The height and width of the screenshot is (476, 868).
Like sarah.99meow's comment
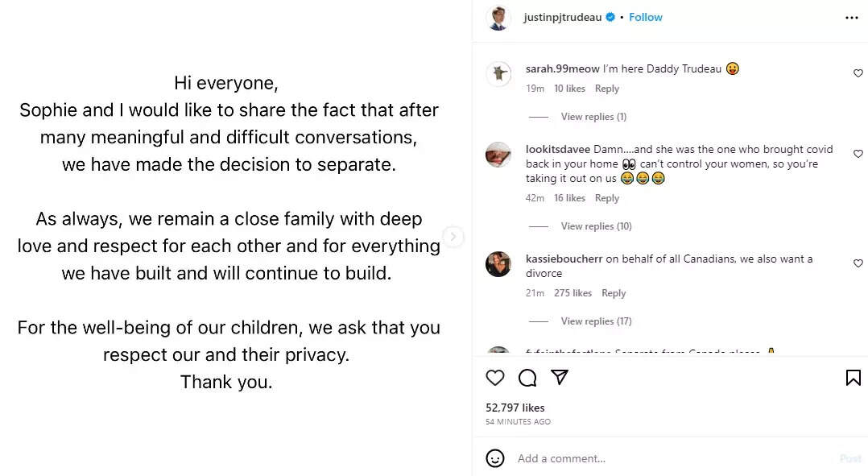858,73
